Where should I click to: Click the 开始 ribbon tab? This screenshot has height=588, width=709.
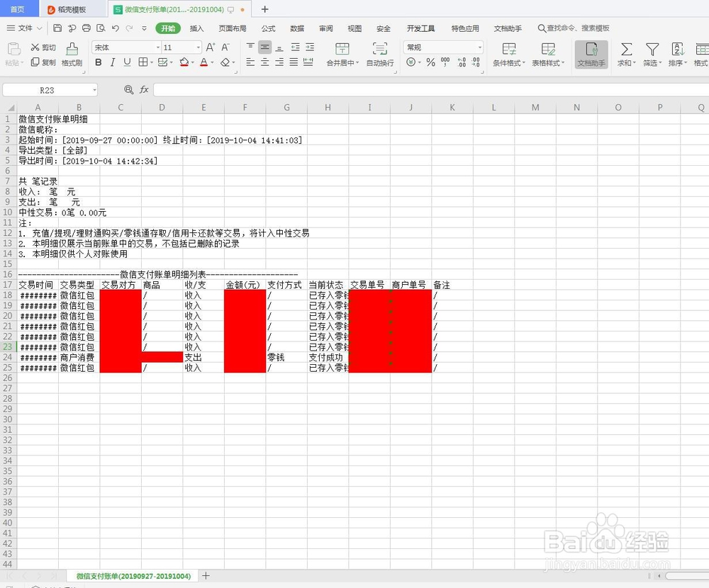click(168, 28)
